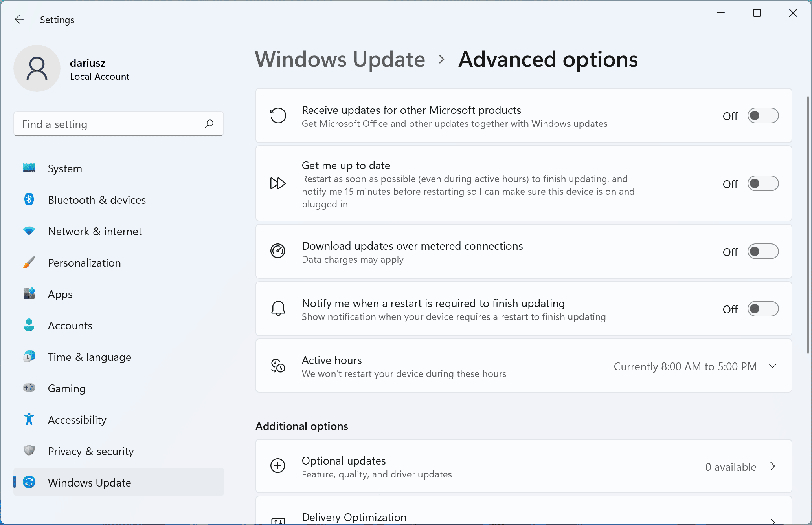
Task: Turn on Download updates over metered connections
Action: (763, 252)
